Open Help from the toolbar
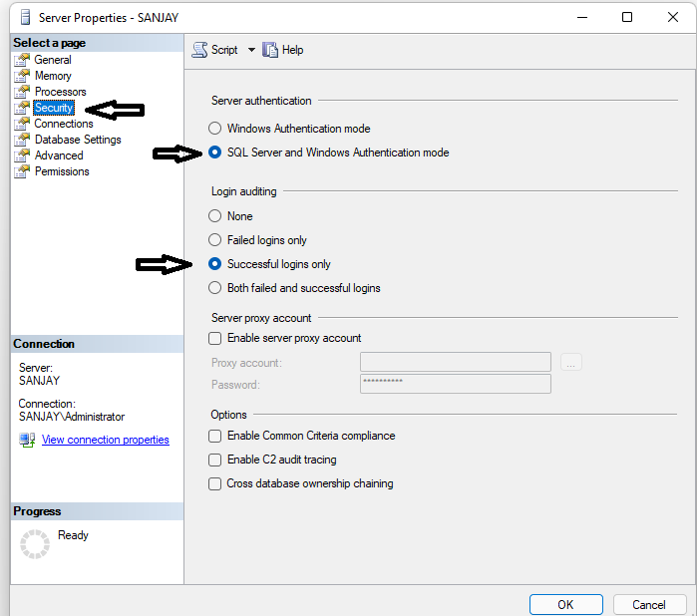This screenshot has width=697, height=616. (283, 50)
